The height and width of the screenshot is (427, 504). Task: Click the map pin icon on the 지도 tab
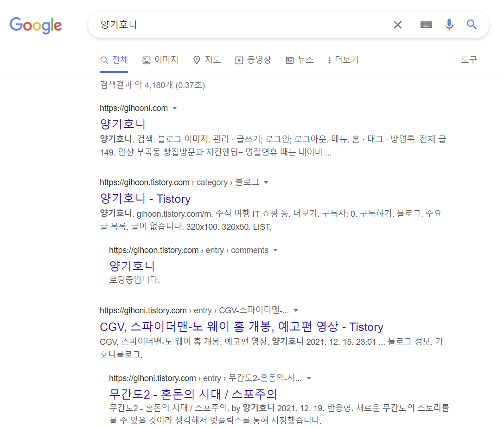tap(197, 60)
